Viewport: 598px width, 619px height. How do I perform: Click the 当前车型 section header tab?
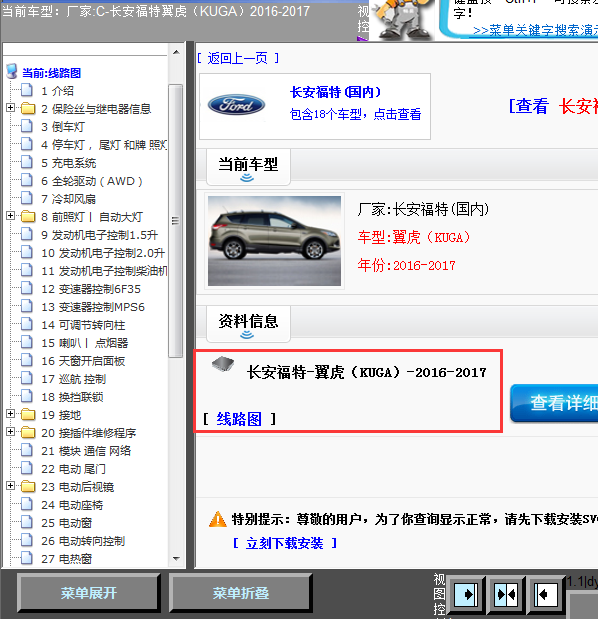click(x=248, y=167)
